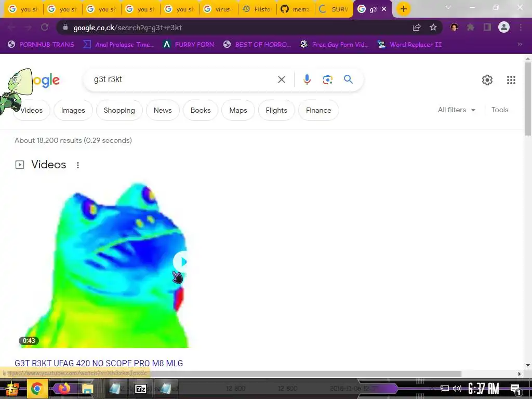Image resolution: width=532 pixels, height=399 pixels.
Task: Select the News filter
Action: [163, 110]
